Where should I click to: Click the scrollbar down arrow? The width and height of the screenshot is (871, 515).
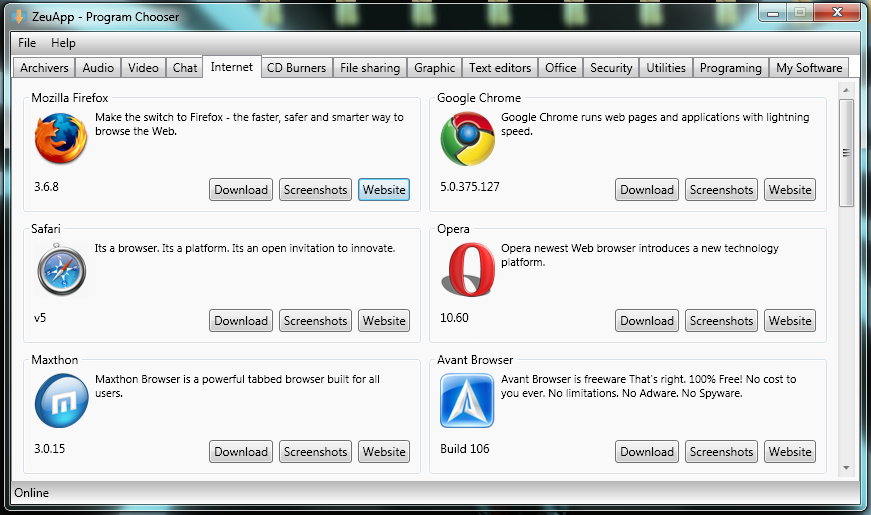[846, 468]
